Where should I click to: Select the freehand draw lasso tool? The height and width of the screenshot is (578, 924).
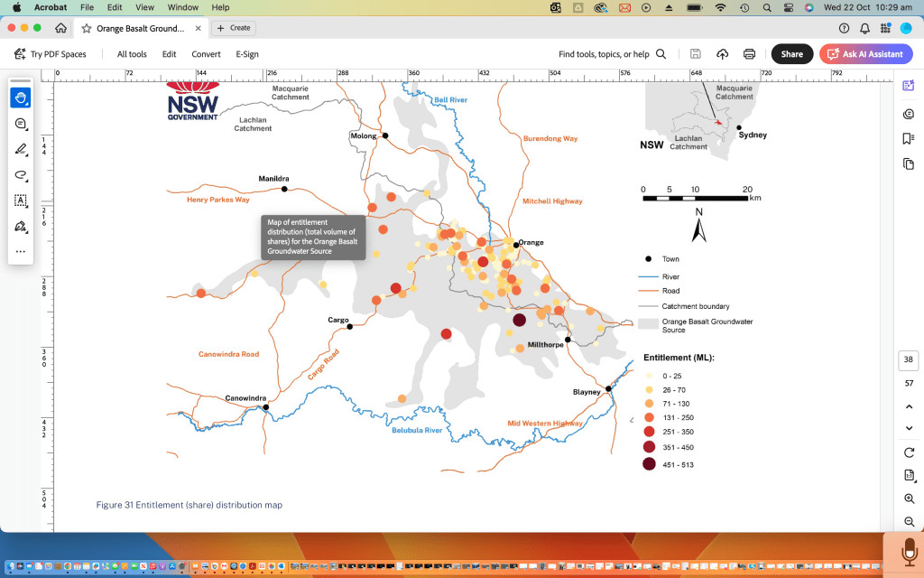[x=21, y=174]
